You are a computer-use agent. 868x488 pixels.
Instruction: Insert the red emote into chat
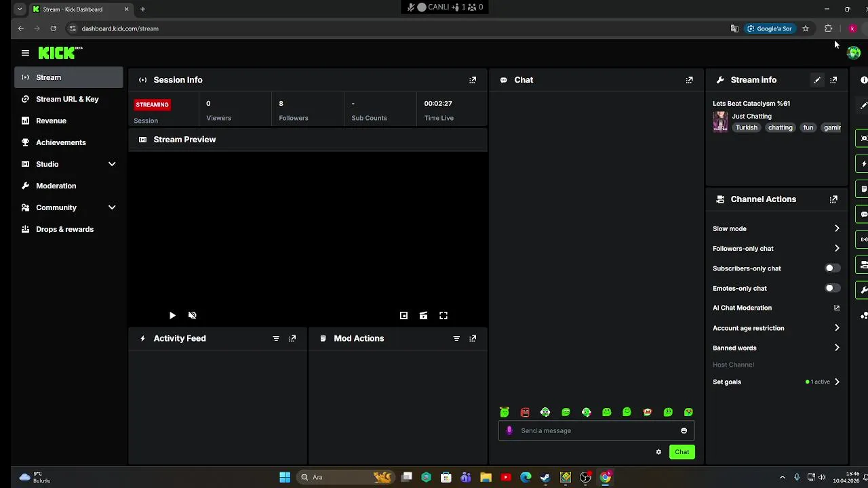(x=525, y=412)
